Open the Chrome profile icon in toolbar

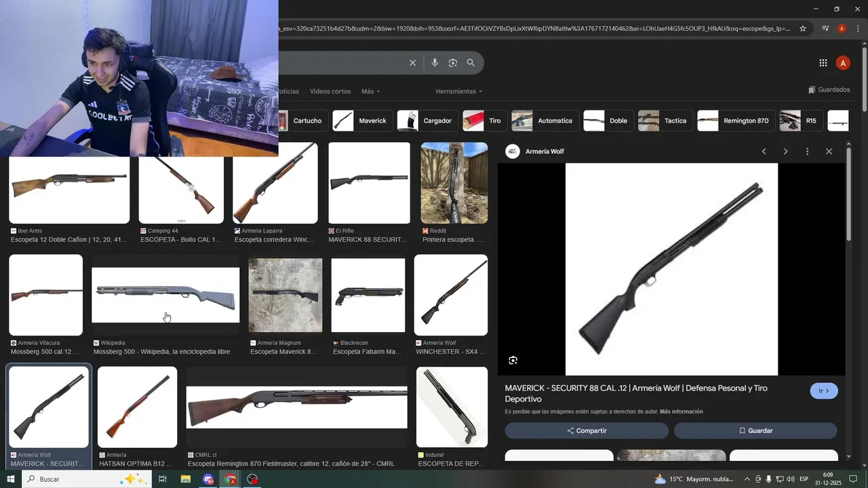click(842, 28)
